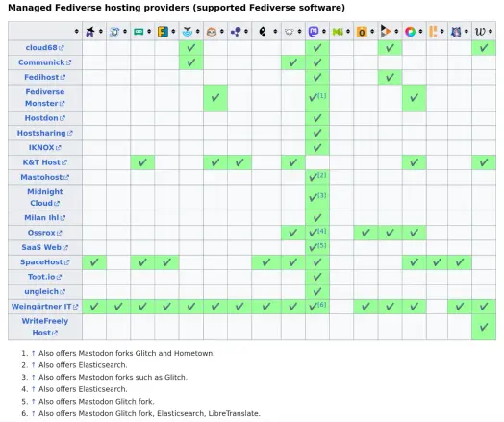Sort by the Hubzilla column arrows
504x422 pixels.
tap(246, 31)
